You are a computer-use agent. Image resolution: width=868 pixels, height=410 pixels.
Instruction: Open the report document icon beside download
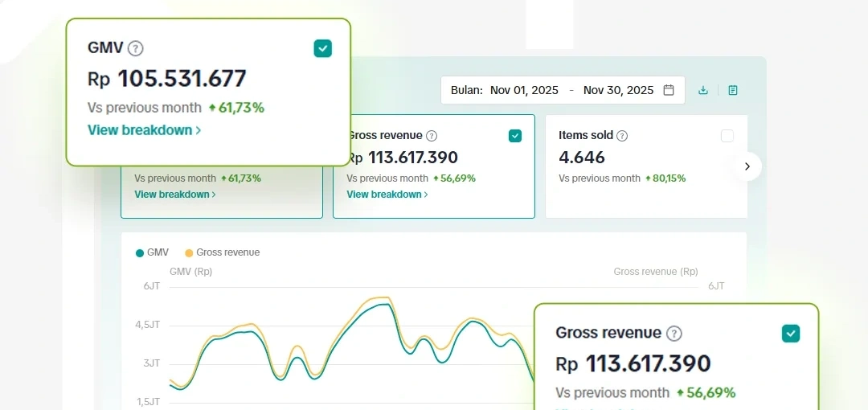[733, 90]
